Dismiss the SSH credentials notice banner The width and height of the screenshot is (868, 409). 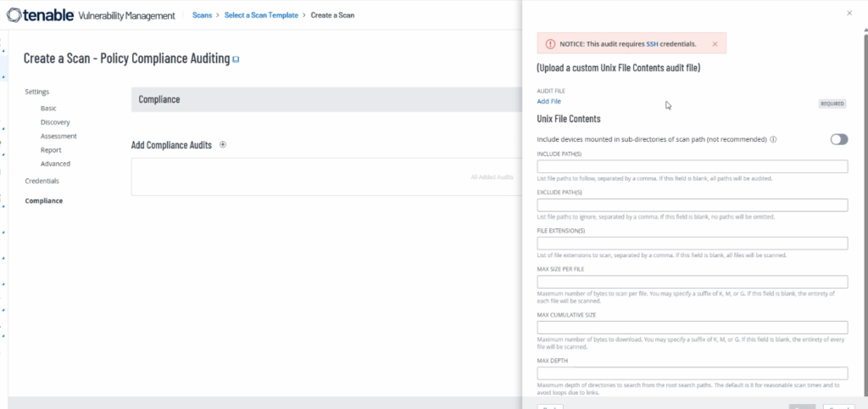pos(715,43)
